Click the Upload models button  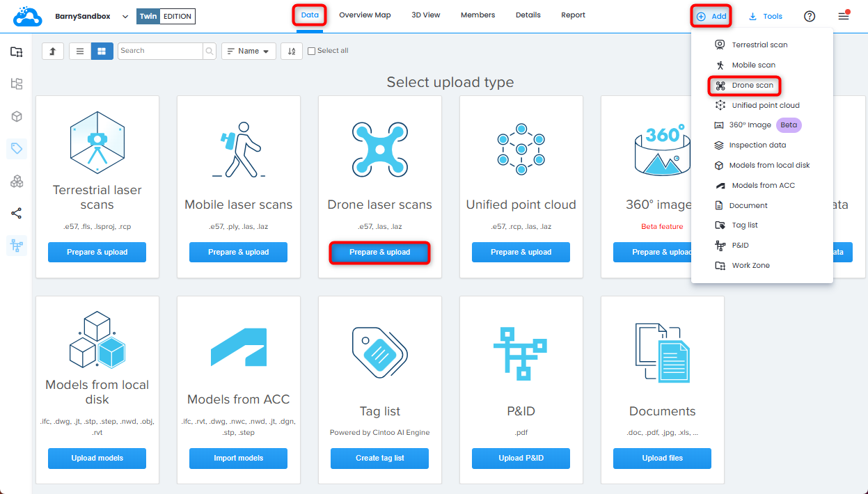point(97,459)
